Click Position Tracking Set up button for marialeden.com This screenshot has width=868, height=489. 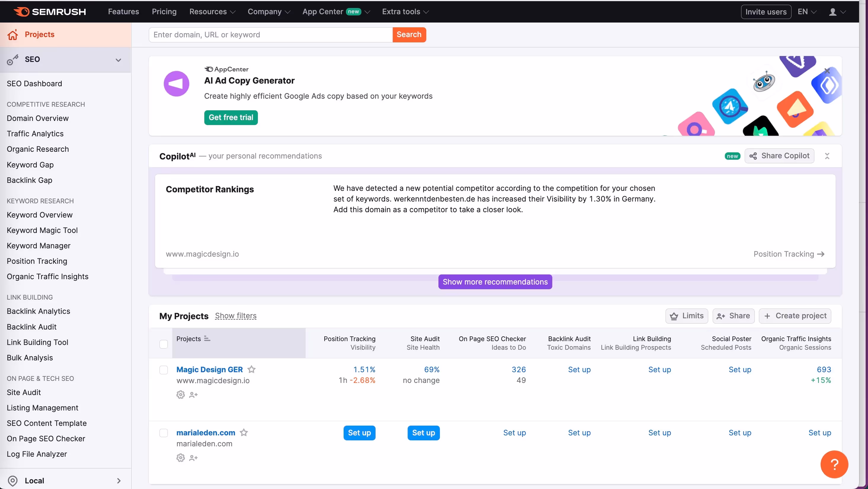[359, 433]
